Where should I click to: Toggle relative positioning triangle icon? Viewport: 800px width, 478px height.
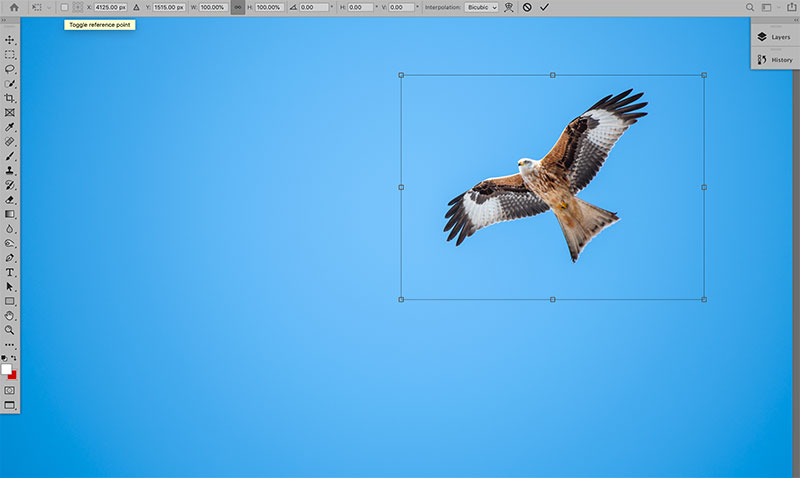click(136, 7)
